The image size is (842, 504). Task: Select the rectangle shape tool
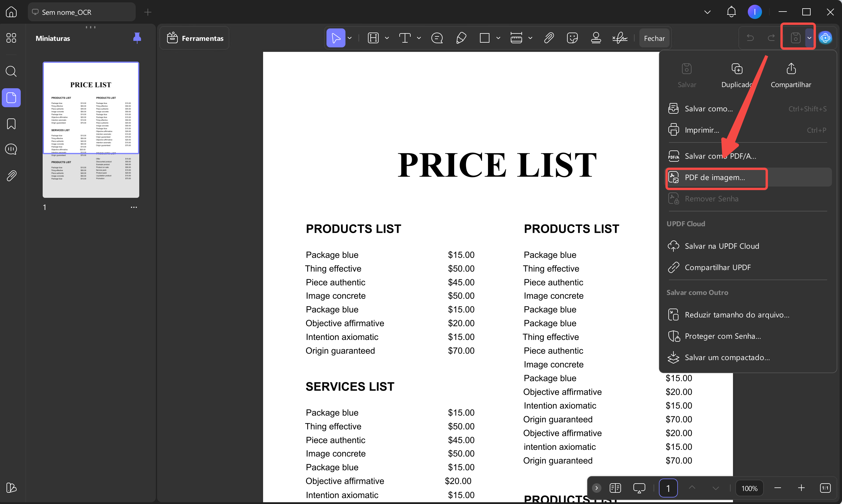pyautogui.click(x=484, y=38)
